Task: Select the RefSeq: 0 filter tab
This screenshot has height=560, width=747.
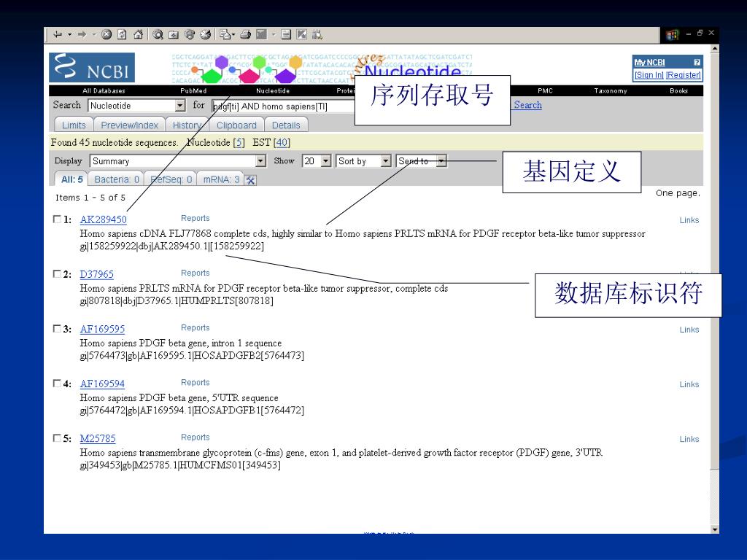Action: click(x=171, y=179)
